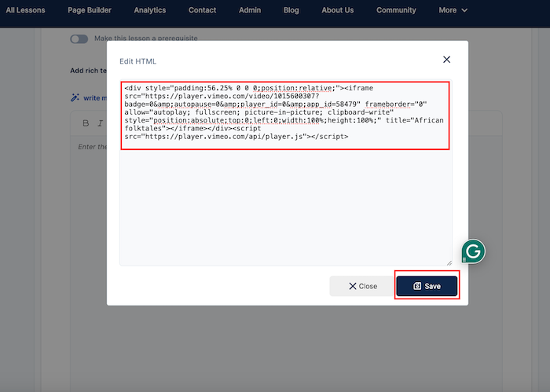Click inside the HTML code textarea
550x392 pixels.
click(285, 173)
